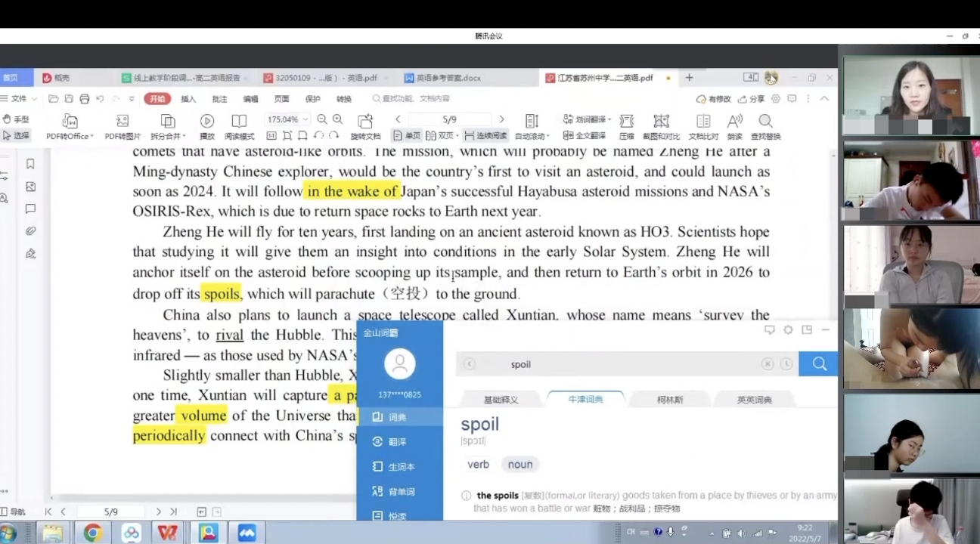Expand quick access toolbar customize arrow
980x544 pixels.
pos(132,99)
